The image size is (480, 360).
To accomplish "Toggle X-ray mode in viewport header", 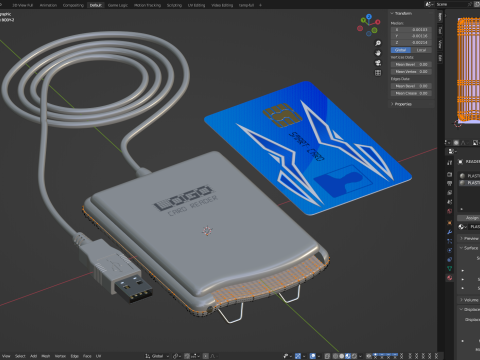I will click(x=327, y=356).
